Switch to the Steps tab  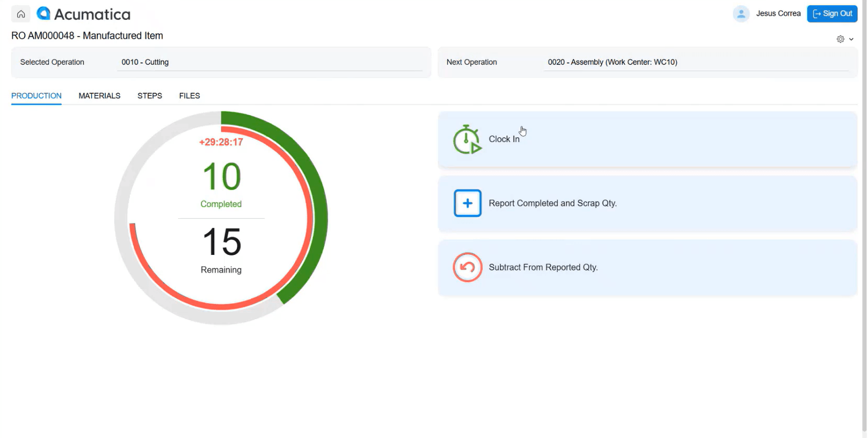point(150,96)
